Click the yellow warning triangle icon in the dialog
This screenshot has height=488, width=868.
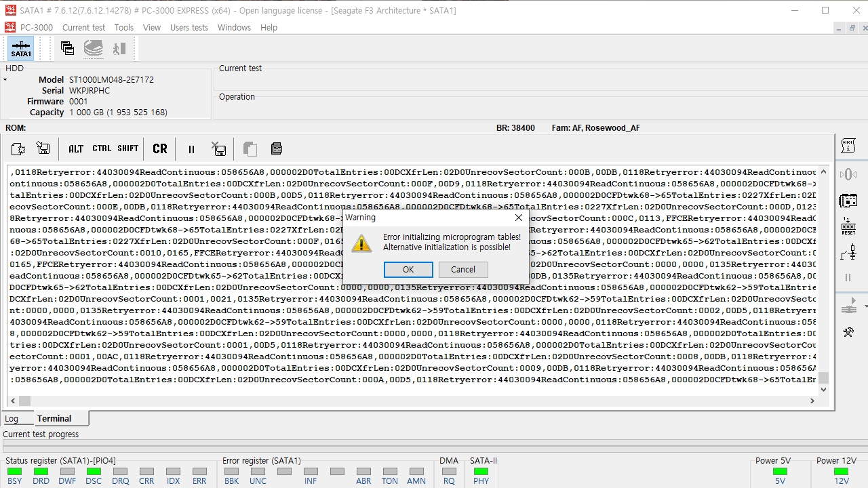click(361, 243)
